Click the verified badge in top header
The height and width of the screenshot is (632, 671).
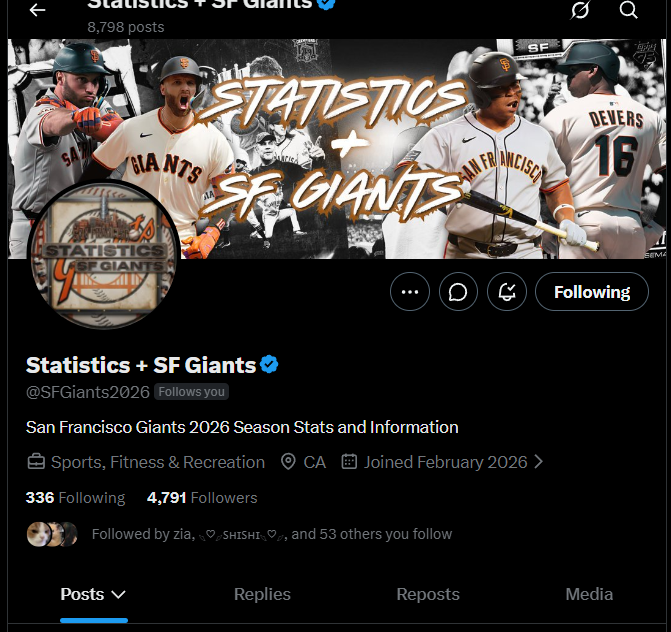coord(326,3)
